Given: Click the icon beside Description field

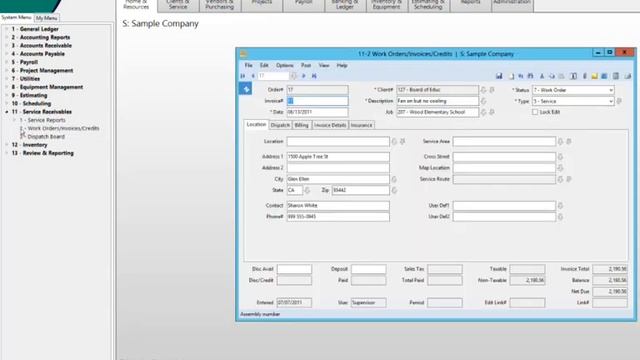Looking at the screenshot, I should (x=483, y=101).
